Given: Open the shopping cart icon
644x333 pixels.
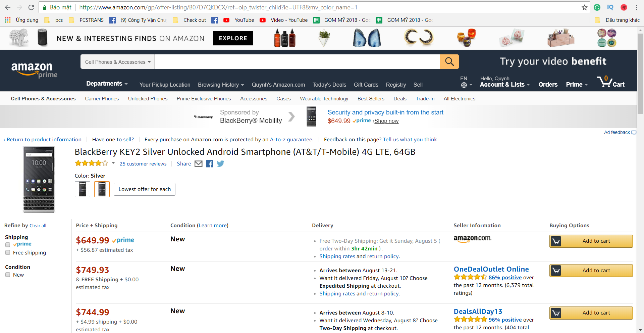Looking at the screenshot, I should [x=610, y=82].
